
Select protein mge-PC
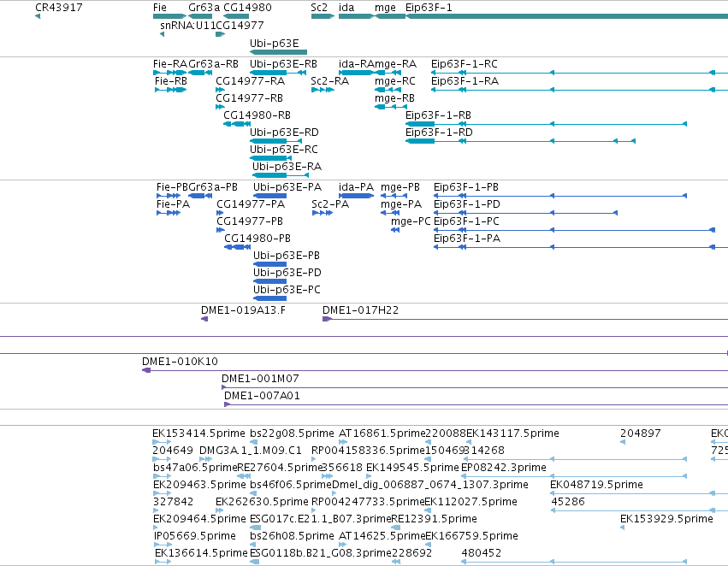pyautogui.click(x=411, y=221)
